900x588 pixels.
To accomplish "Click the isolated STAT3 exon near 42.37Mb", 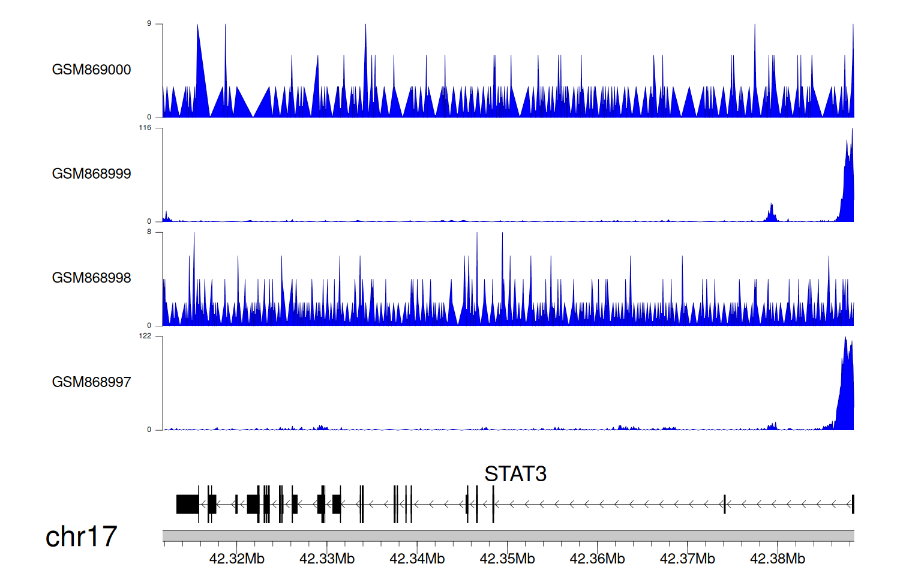I will [x=725, y=504].
